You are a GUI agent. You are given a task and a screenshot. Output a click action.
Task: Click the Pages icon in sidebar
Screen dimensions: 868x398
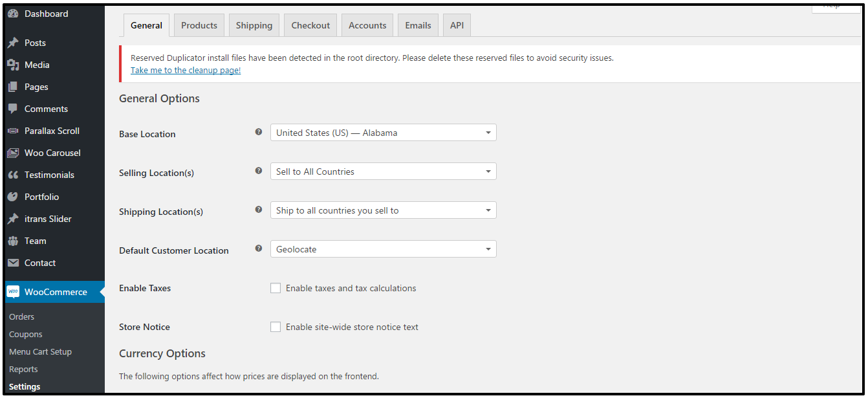[13, 87]
